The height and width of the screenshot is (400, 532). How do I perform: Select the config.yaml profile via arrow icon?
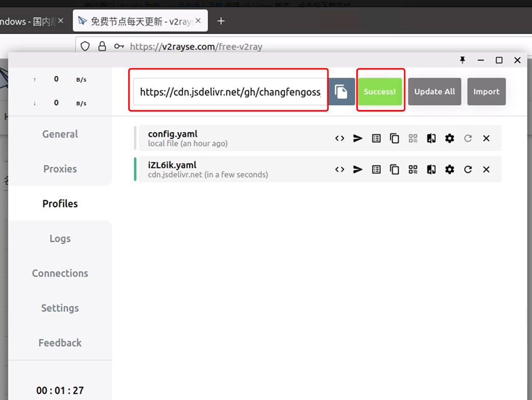click(x=357, y=138)
